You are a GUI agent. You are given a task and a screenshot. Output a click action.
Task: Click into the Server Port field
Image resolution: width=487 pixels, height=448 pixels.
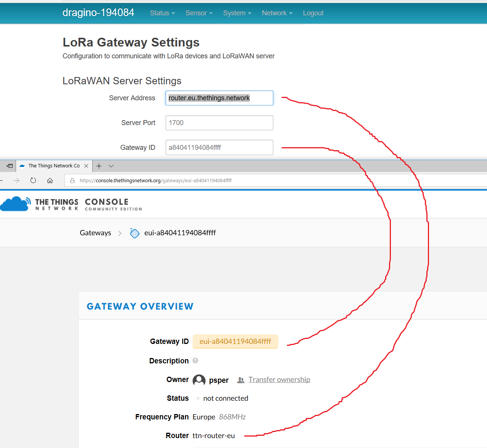coord(219,123)
